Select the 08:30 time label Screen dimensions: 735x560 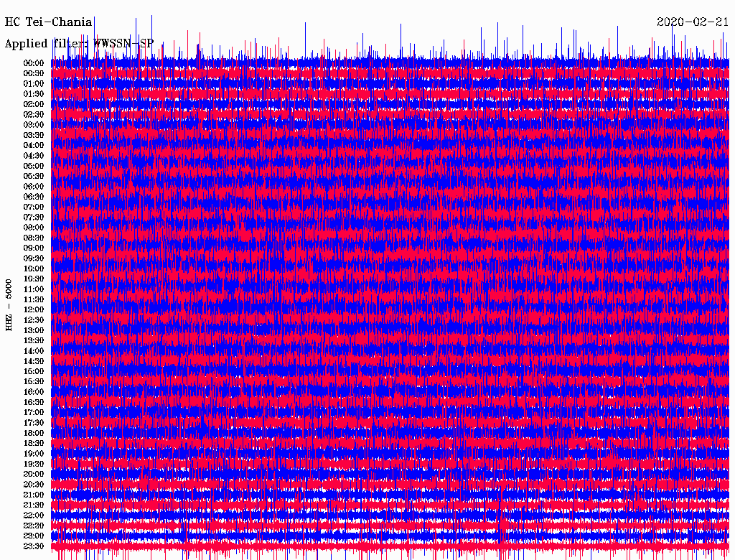34,238
